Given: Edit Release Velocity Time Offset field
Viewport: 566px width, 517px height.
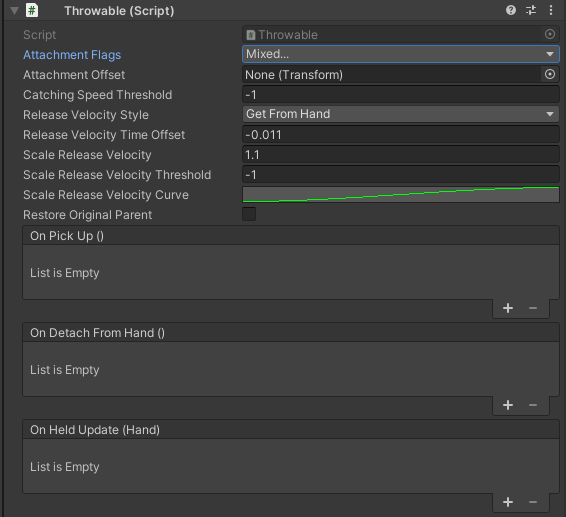Looking at the screenshot, I should click(x=401, y=135).
